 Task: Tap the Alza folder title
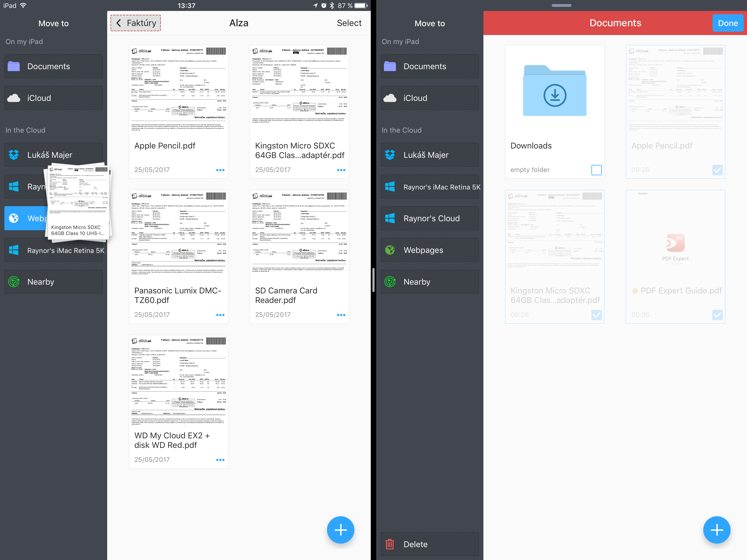(239, 23)
